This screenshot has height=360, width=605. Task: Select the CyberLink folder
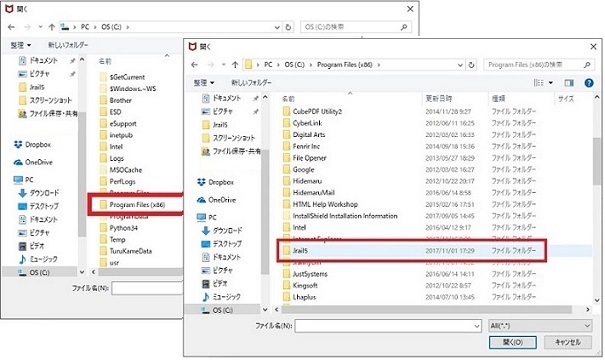click(302, 123)
